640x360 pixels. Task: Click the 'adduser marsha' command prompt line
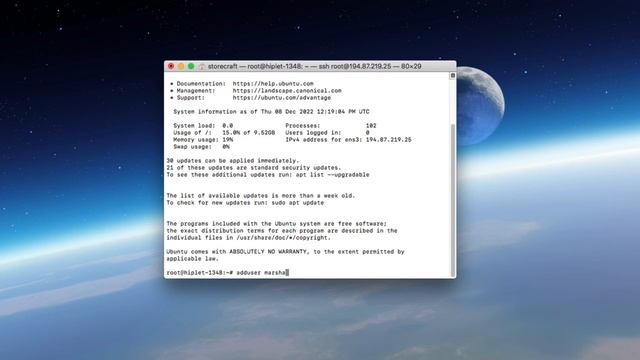coord(227,273)
